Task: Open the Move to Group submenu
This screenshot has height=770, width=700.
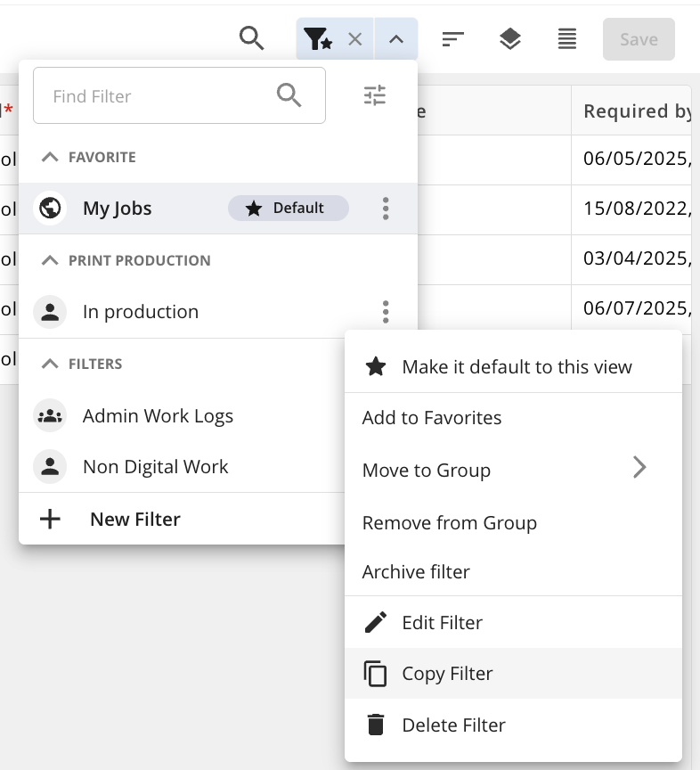Action: coord(513,470)
